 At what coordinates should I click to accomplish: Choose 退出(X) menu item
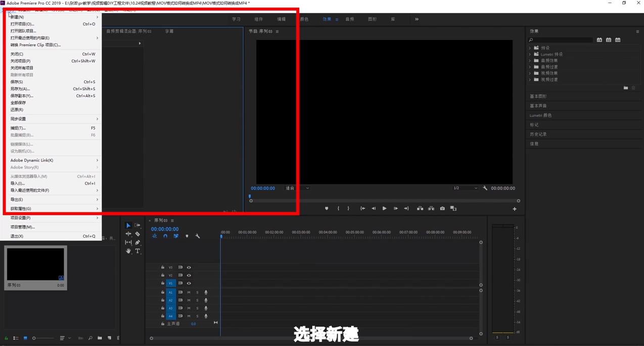[x=53, y=236]
